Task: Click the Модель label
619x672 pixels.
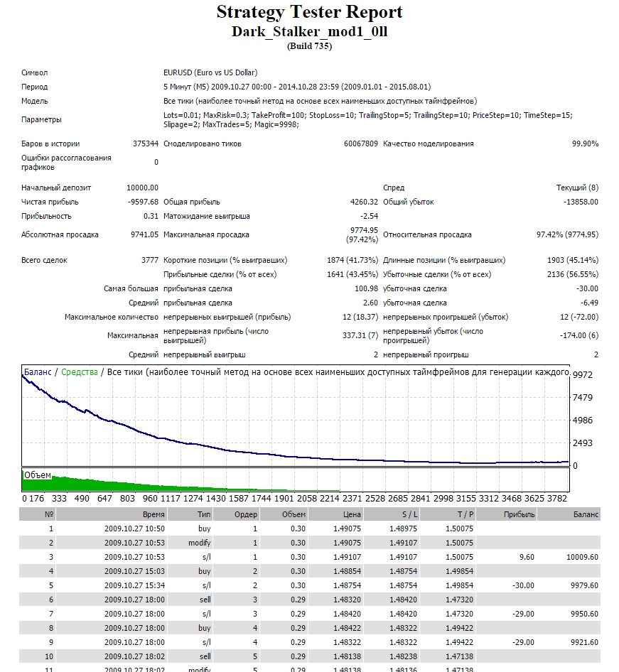Action: tap(35, 101)
